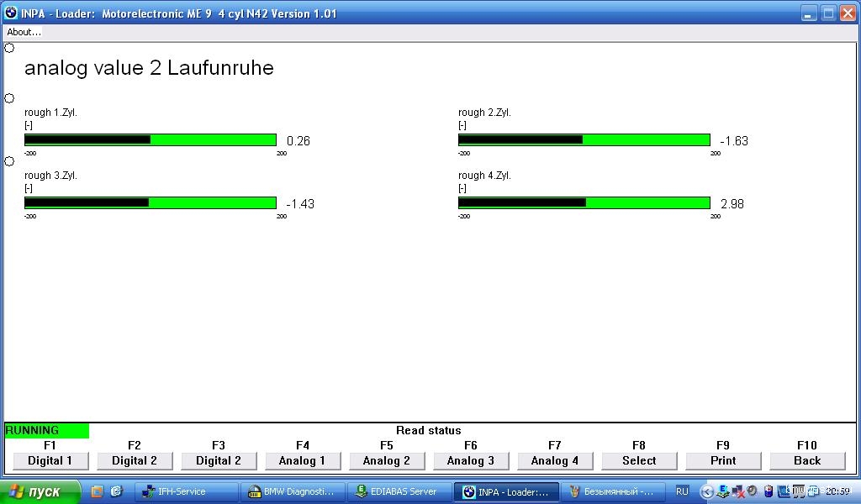Open the About... menu

pyautogui.click(x=24, y=32)
